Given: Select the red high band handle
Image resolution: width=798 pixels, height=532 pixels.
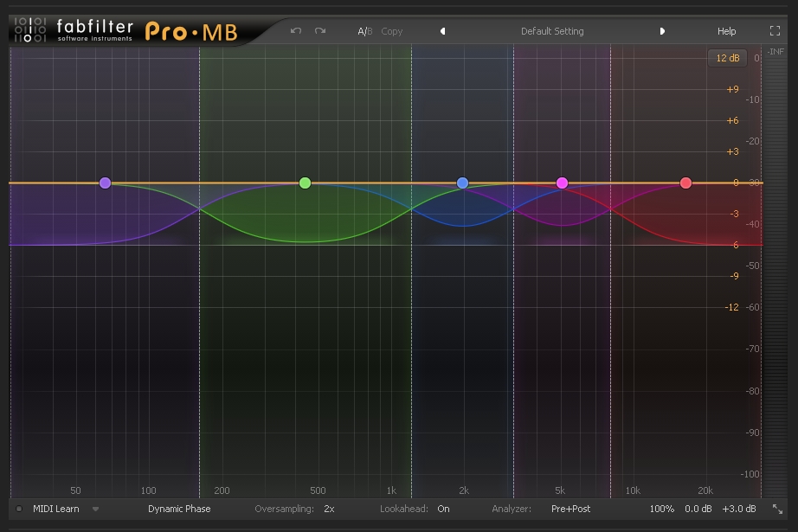Looking at the screenshot, I should tap(686, 183).
